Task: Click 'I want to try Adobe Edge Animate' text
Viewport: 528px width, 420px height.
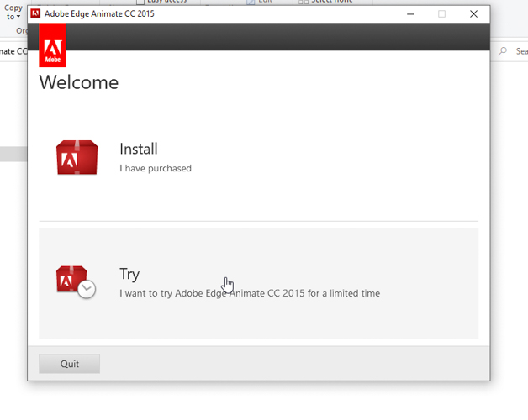Action: (x=249, y=293)
